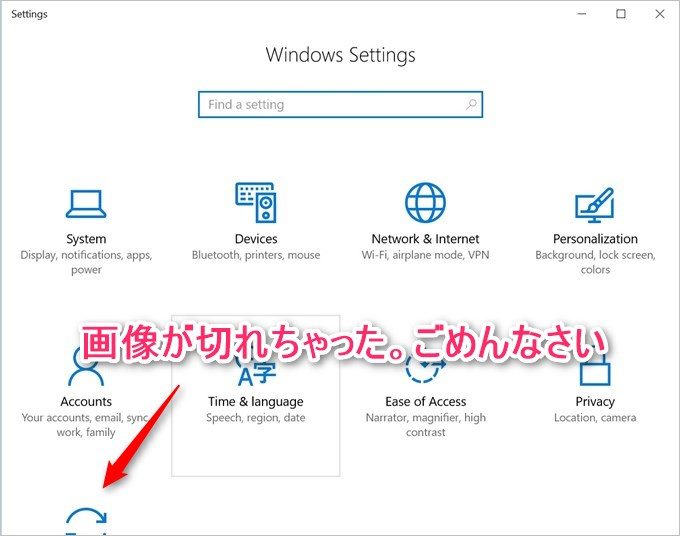
Task: Open Devices via the keyboard and speaker icon
Action: click(x=256, y=203)
